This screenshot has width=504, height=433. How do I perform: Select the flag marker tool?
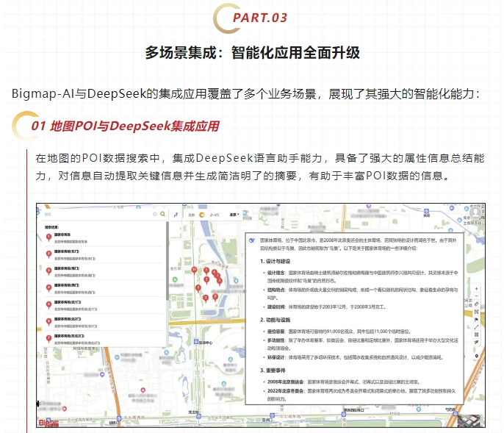[x=476, y=320]
